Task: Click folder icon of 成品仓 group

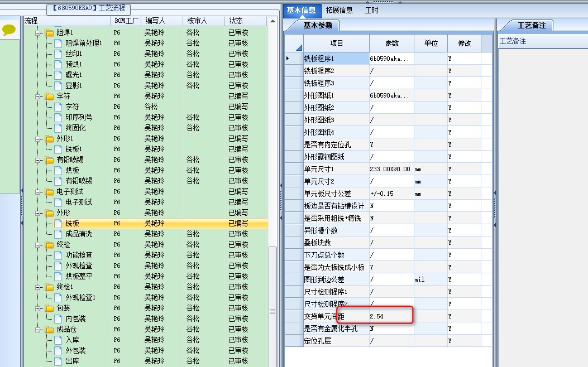Action: 50,329
